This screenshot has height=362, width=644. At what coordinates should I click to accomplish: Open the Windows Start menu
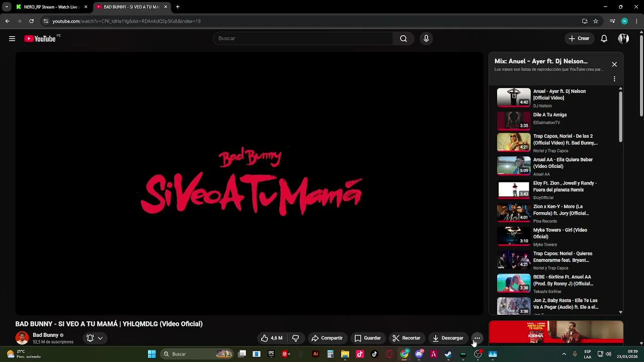pyautogui.click(x=151, y=354)
